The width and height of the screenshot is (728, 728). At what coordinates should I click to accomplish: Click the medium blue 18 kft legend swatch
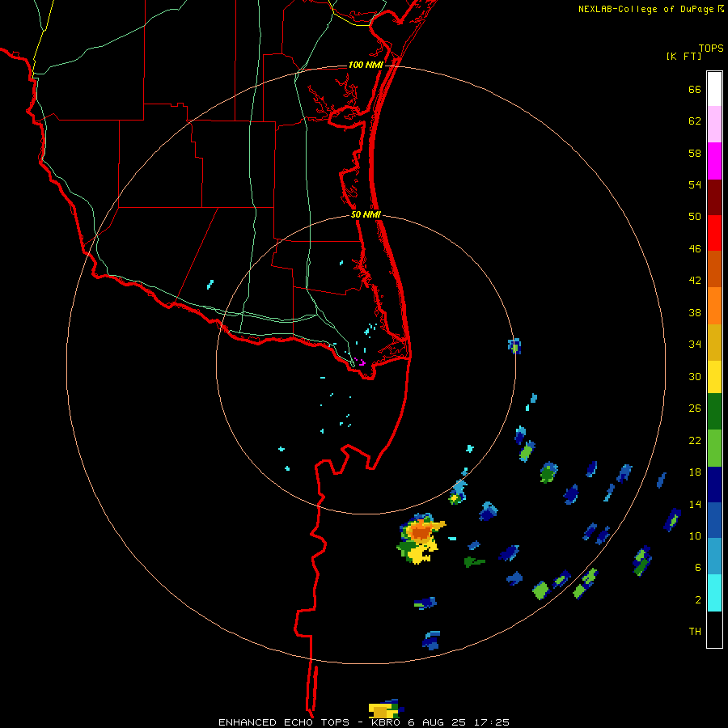pos(714,520)
